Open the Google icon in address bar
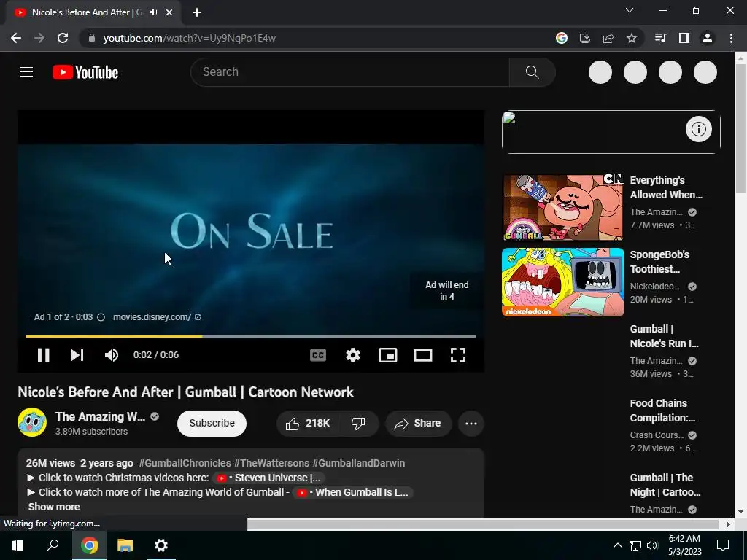 point(561,38)
